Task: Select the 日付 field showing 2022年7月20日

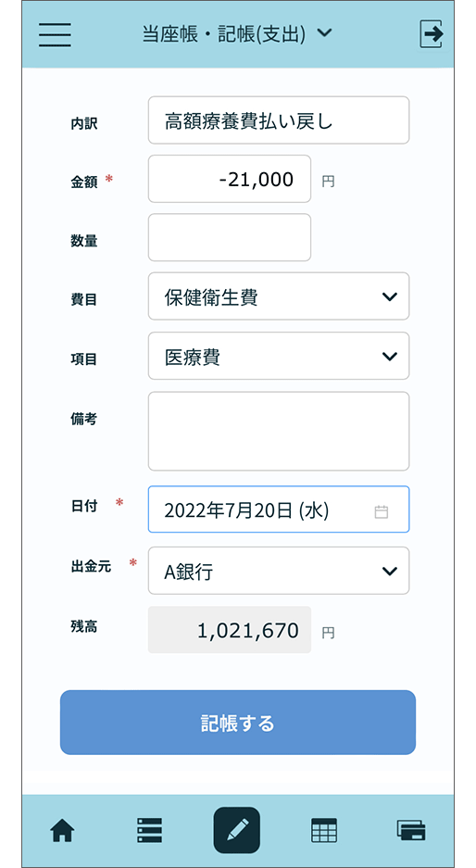Action: point(279,509)
